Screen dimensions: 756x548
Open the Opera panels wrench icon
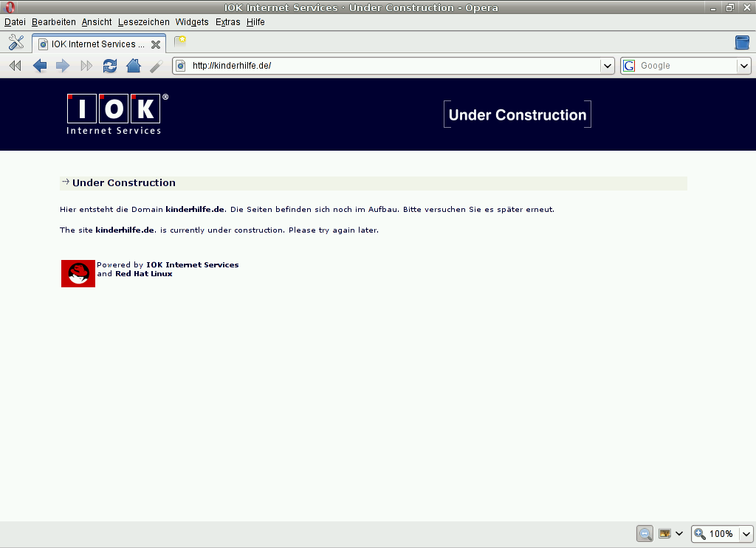[16, 44]
